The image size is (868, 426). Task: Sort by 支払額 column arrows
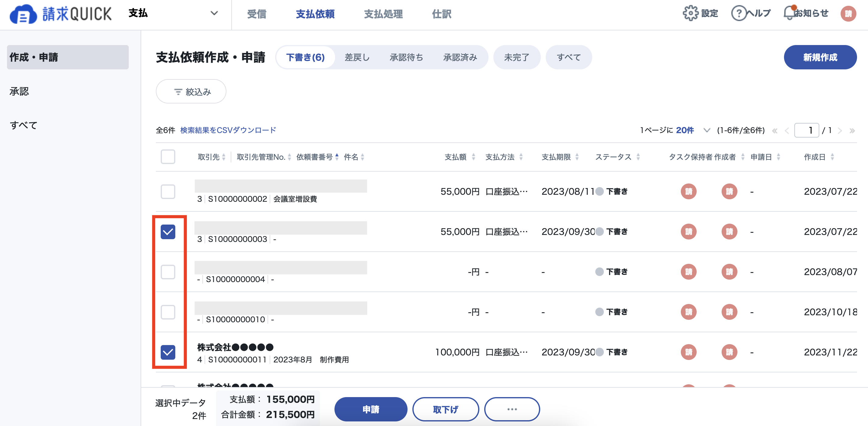pos(473,157)
